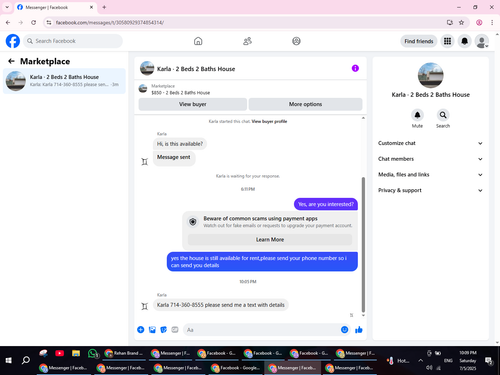
Task: Open the account profile avatar menu
Action: coord(482,41)
